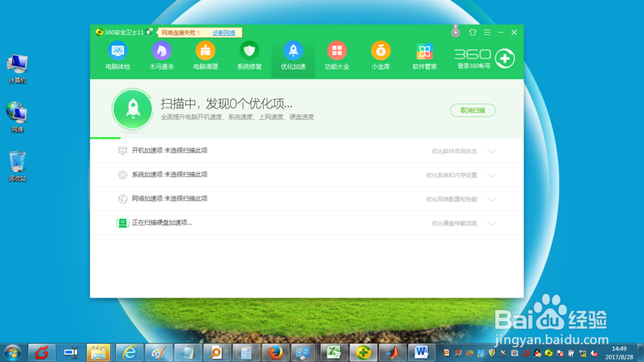Open the 软件管家 software manager icon
Screen dimensions: 644x362
click(x=424, y=56)
